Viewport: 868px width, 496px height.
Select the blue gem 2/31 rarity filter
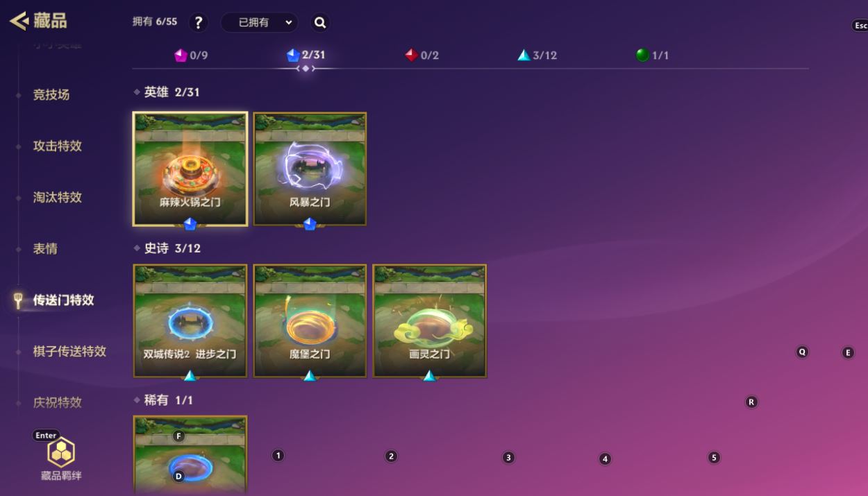[x=306, y=55]
